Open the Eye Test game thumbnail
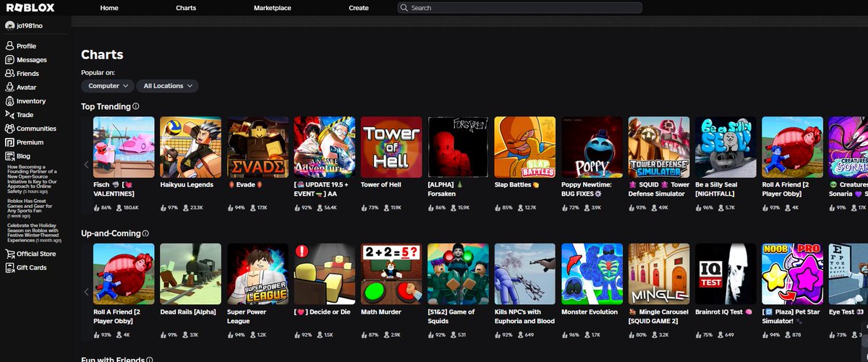 click(848, 274)
